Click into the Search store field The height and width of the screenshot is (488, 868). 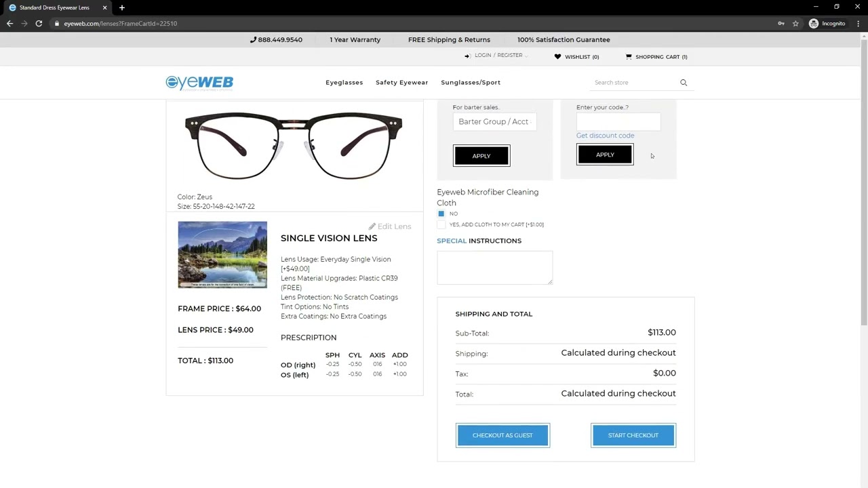pyautogui.click(x=634, y=83)
